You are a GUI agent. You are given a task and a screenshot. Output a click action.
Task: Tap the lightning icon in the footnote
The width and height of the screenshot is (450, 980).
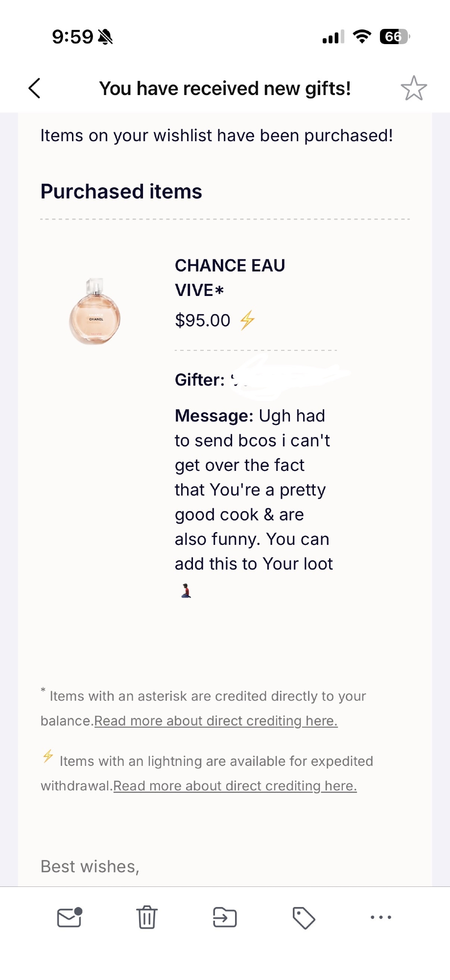(x=48, y=756)
